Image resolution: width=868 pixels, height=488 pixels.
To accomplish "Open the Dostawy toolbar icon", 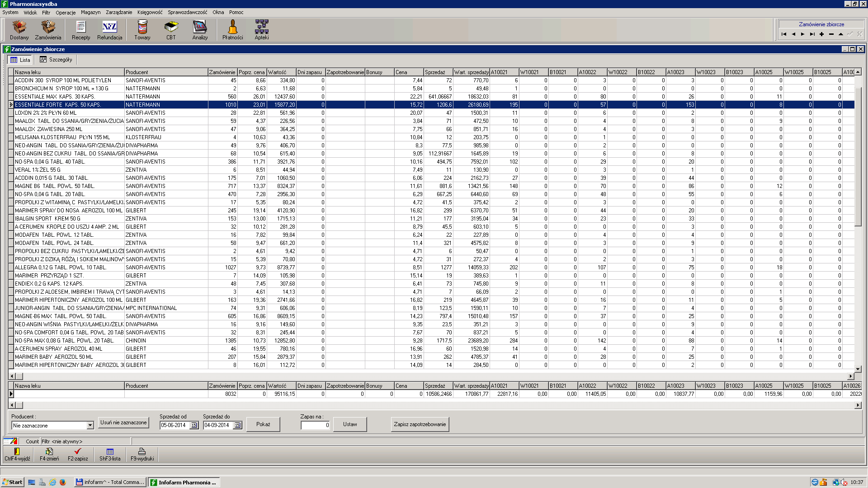I will pos(19,30).
